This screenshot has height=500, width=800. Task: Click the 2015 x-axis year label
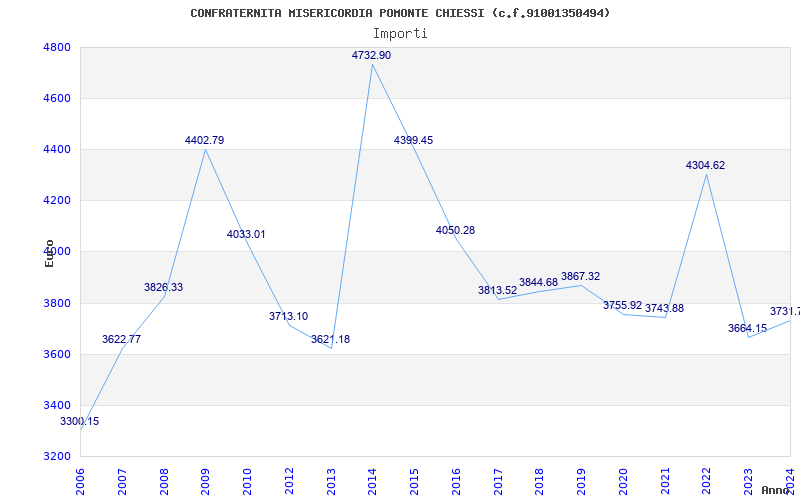point(415,481)
